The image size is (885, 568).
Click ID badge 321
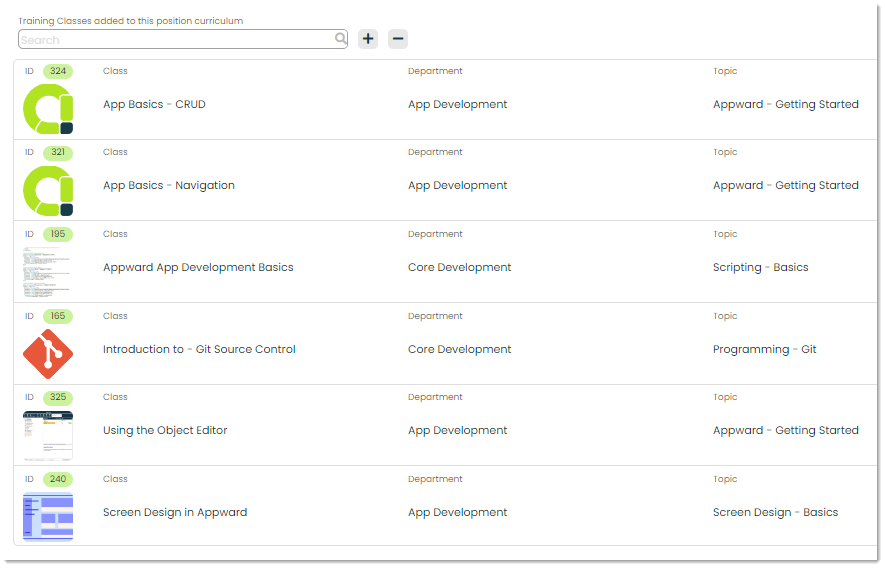[58, 152]
